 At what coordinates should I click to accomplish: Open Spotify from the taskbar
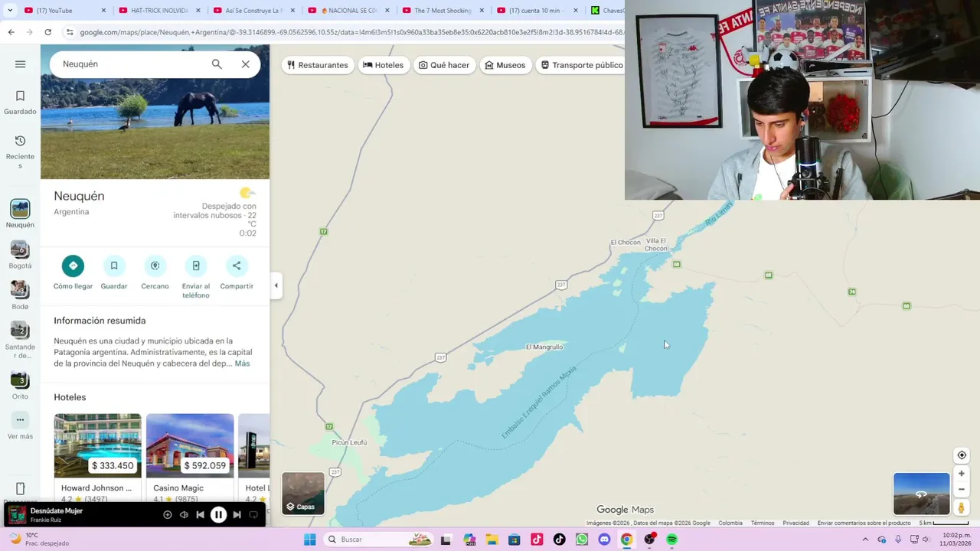[x=671, y=540]
